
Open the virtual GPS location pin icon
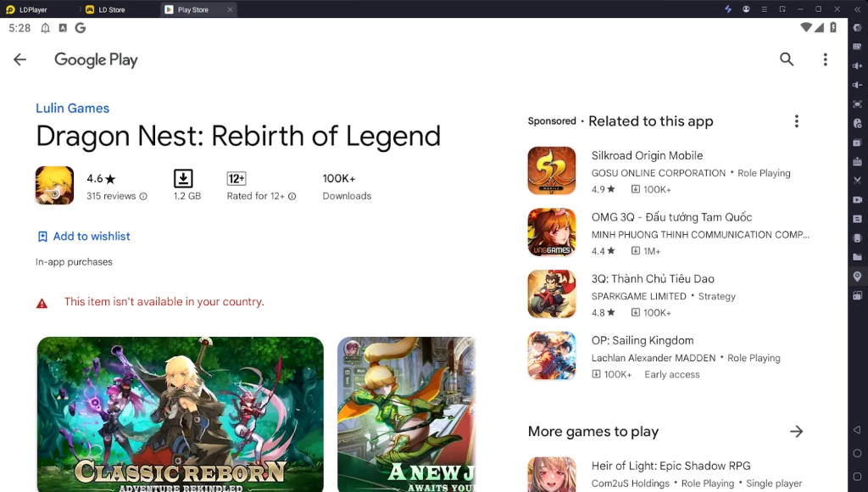click(857, 277)
